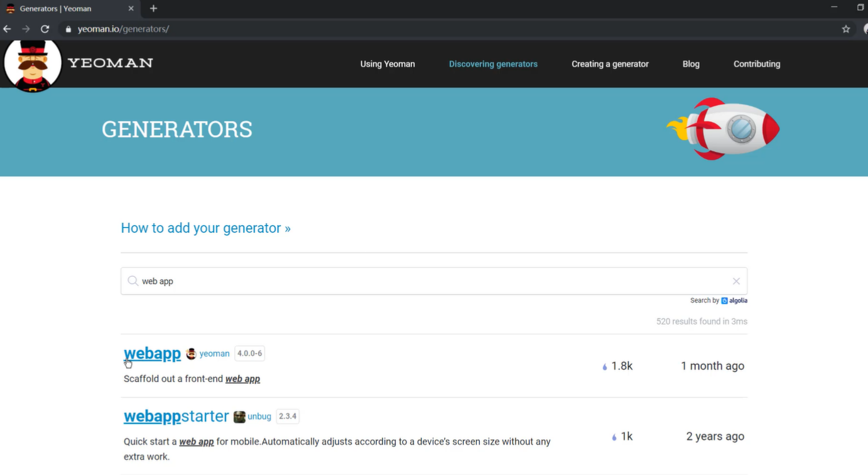Clear the search field with the X
The image size is (868, 475).
[736, 281]
